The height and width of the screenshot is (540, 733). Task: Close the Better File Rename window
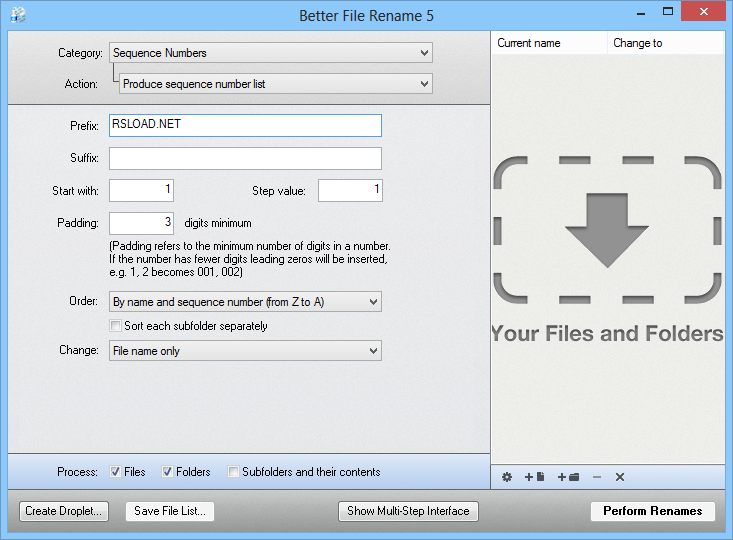pyautogui.click(x=704, y=12)
